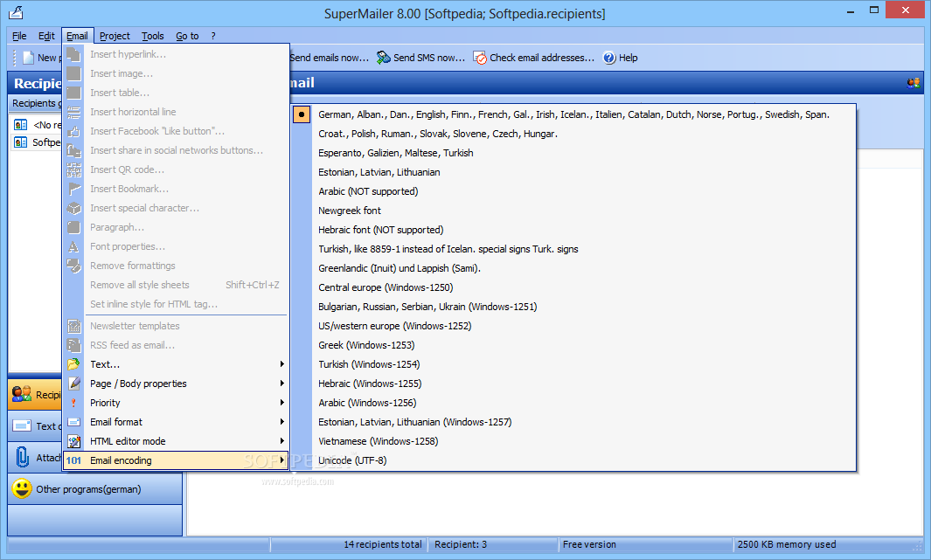Viewport: 931px width, 560px height.
Task: Expand the Priority submenu arrow
Action: point(282,403)
